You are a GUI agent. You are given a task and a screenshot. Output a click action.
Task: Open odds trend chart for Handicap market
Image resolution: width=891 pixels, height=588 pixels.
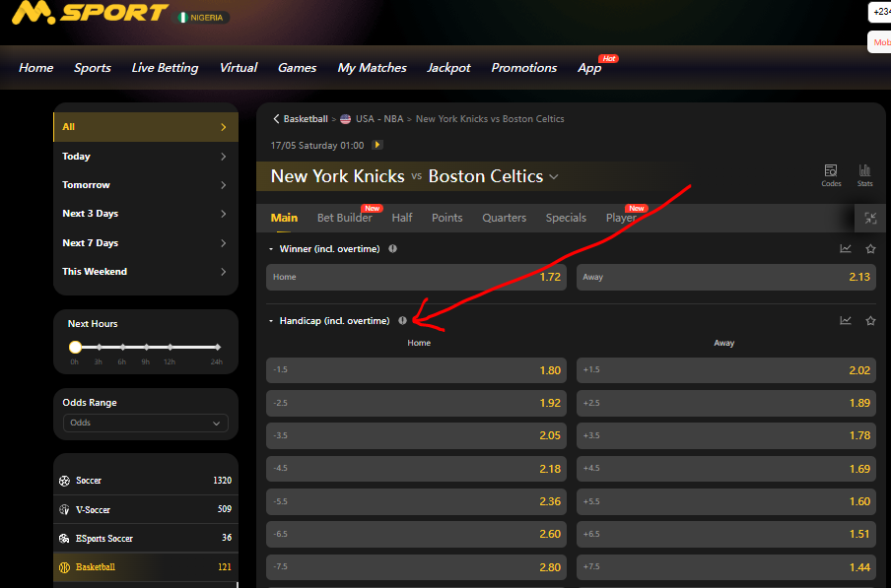(x=846, y=321)
